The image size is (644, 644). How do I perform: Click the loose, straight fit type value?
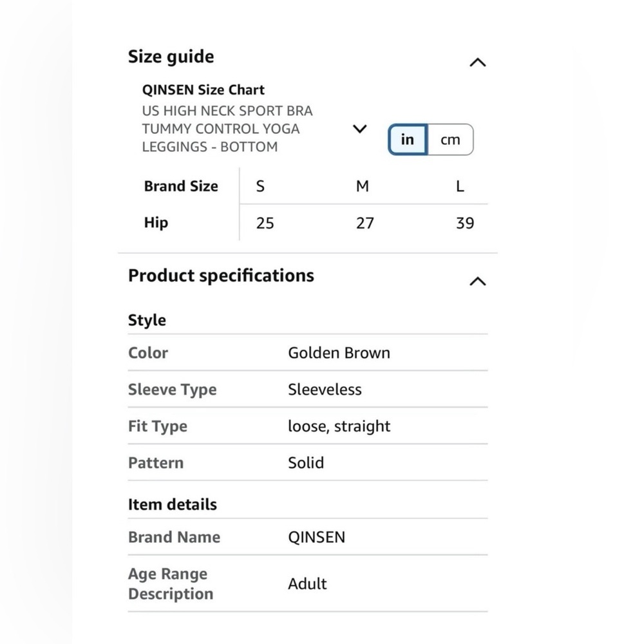(339, 426)
